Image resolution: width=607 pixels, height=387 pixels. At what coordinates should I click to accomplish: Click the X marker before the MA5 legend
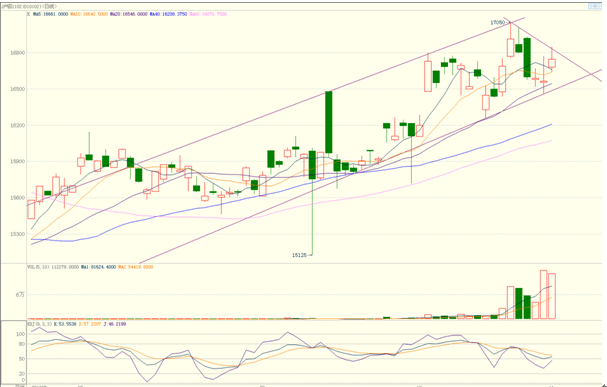[28, 14]
